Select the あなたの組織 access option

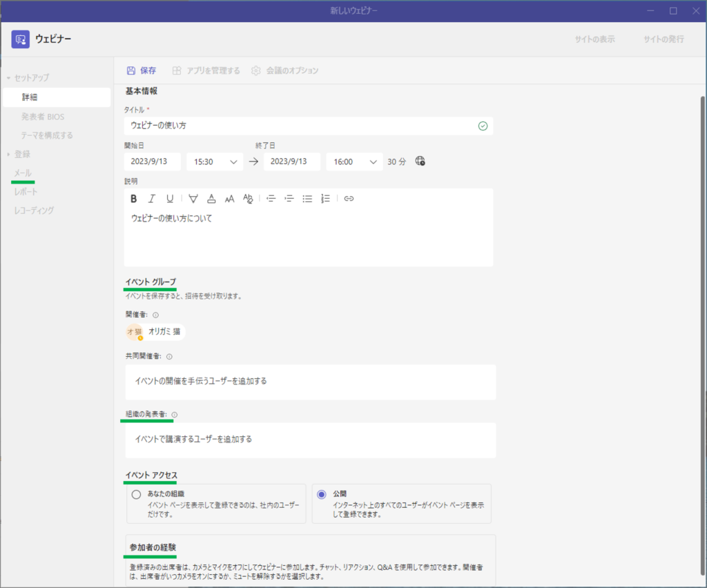pos(136,494)
